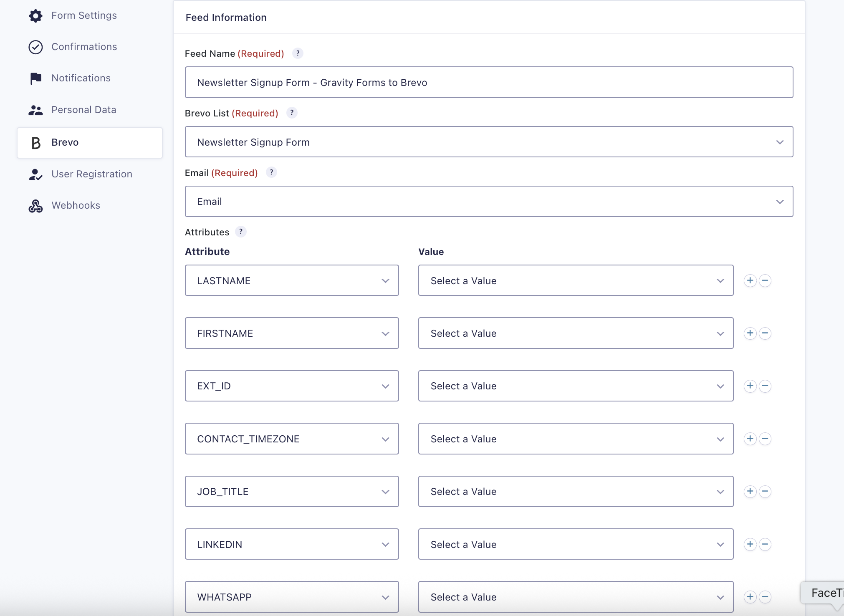Open help tooltip next to Feed Name
The image size is (844, 616).
click(298, 53)
